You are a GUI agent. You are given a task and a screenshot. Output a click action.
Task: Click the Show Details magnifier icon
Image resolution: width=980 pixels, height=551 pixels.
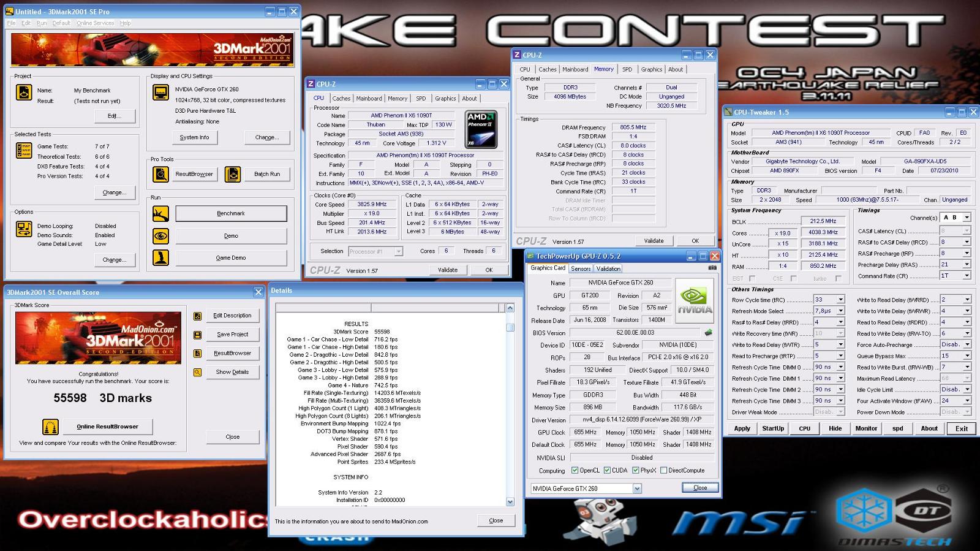[197, 372]
